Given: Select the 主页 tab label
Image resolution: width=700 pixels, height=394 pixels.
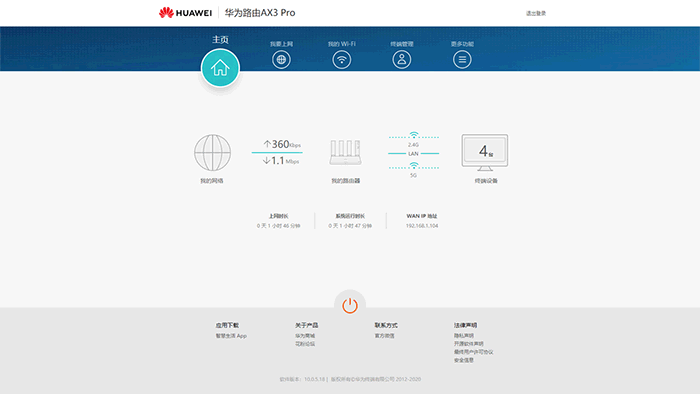Looking at the screenshot, I should point(220,40).
